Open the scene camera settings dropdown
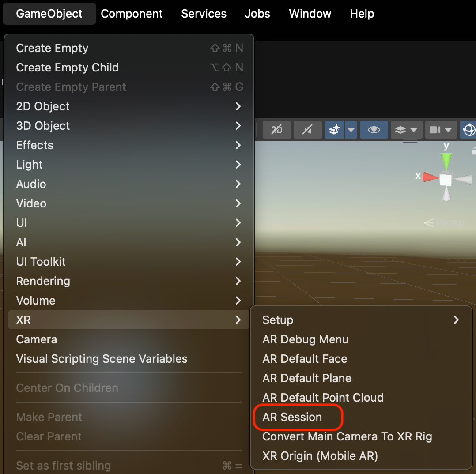Viewport: 476px width, 474px height. (441, 130)
